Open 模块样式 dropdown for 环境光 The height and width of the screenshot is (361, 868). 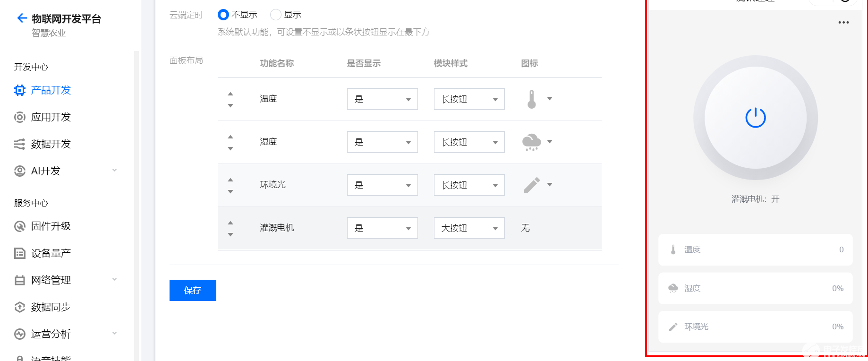click(469, 185)
